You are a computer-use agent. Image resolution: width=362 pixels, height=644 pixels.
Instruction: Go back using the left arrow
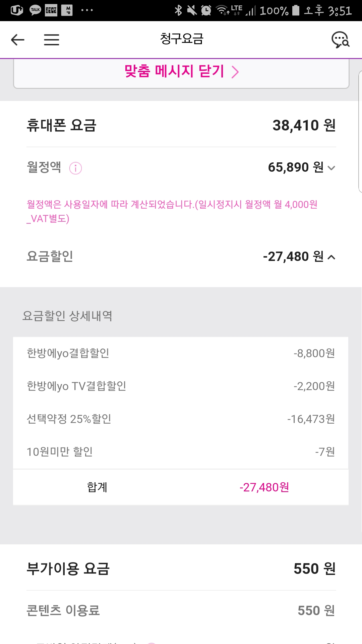(17, 40)
